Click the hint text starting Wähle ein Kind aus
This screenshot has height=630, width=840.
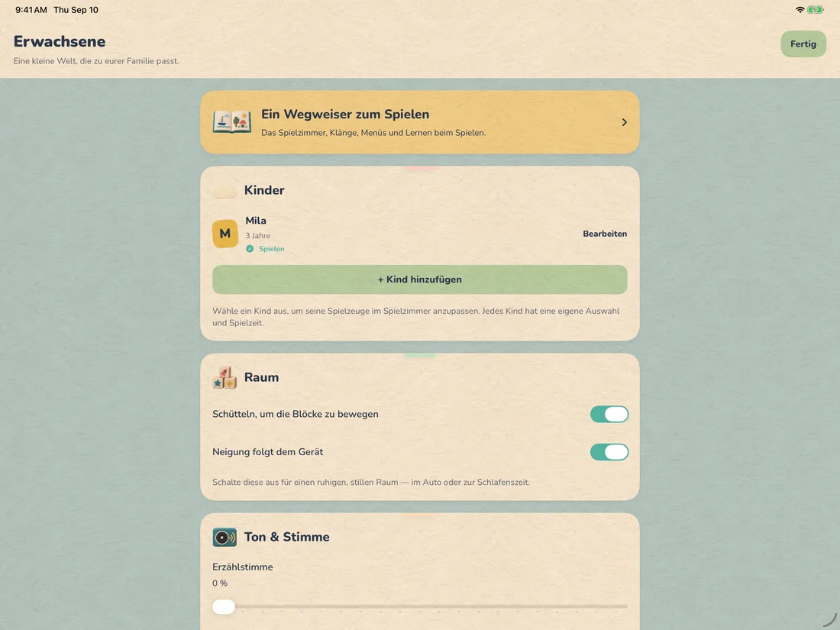415,317
